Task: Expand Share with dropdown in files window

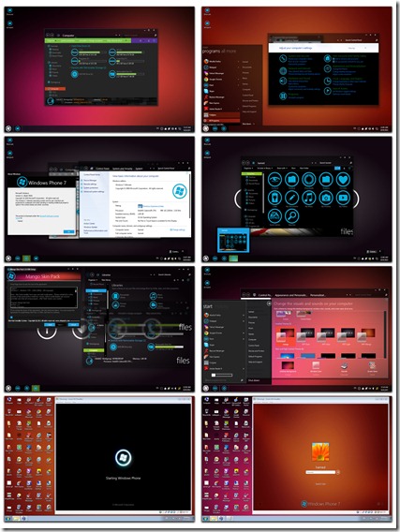Action: pos(281,168)
